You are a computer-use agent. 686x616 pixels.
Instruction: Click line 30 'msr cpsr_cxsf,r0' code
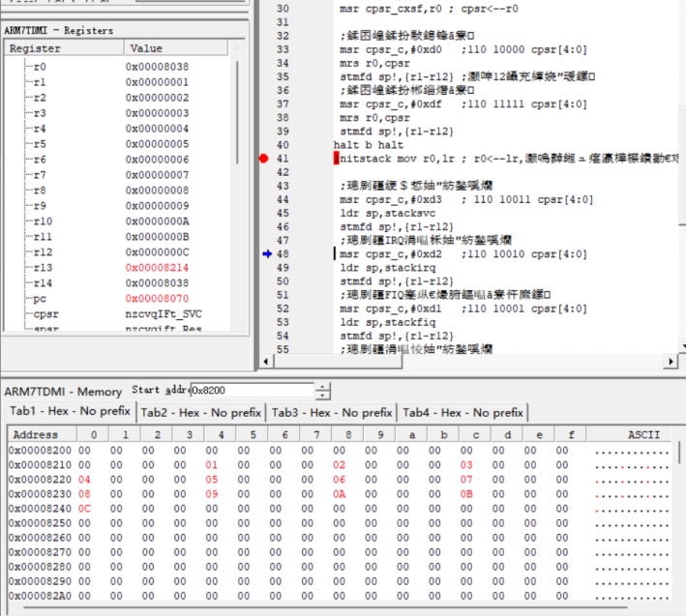click(391, 9)
